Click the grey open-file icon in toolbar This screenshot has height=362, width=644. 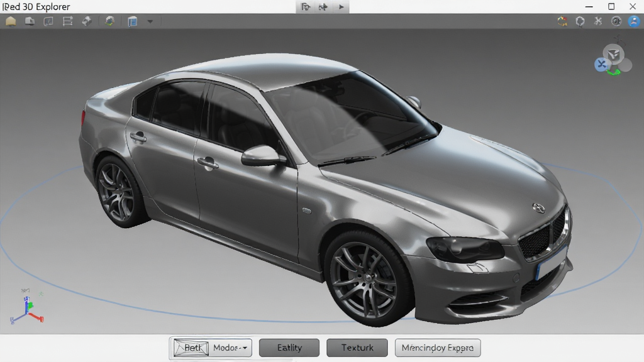point(30,21)
